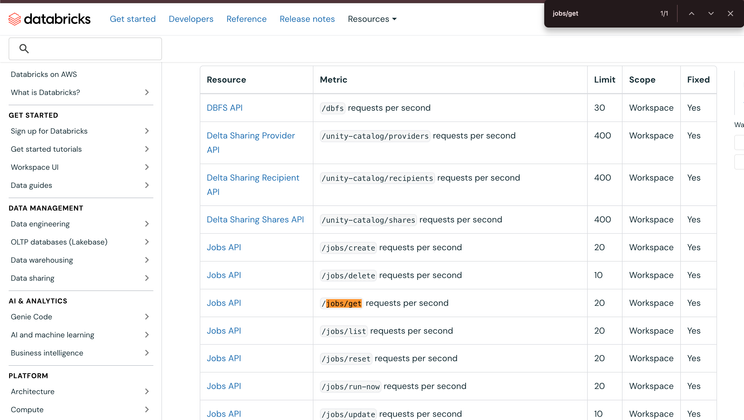This screenshot has width=744, height=420.
Task: Open Delta Sharing Shares API link
Action: [255, 220]
